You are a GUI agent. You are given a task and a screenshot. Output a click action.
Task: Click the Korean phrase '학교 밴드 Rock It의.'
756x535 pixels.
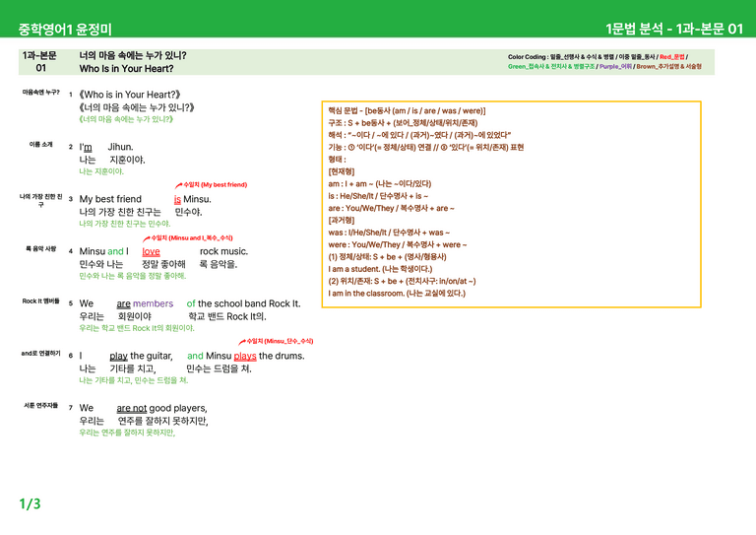pos(227,316)
